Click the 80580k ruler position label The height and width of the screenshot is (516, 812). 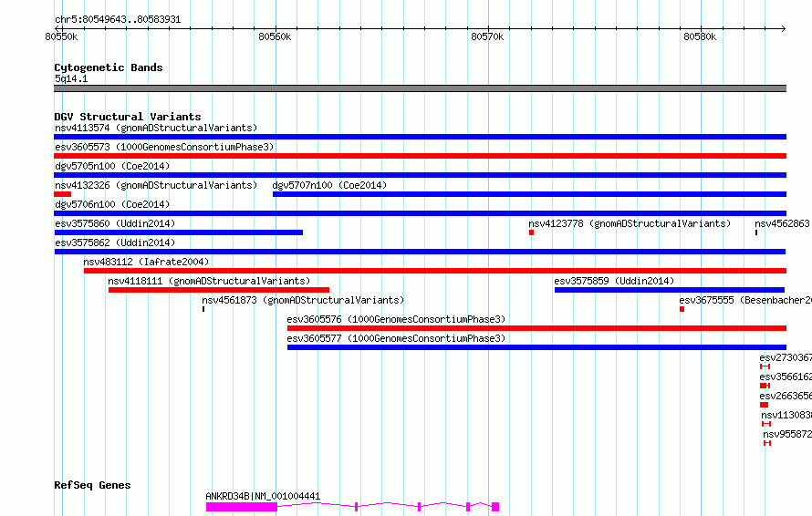[700, 36]
